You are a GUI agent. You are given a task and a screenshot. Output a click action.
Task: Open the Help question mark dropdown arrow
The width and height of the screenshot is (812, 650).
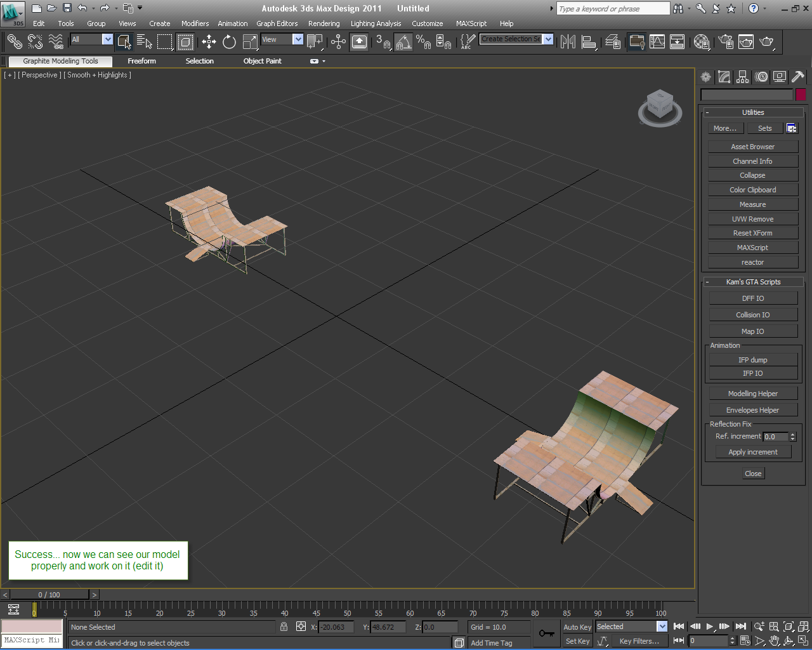coord(764,8)
